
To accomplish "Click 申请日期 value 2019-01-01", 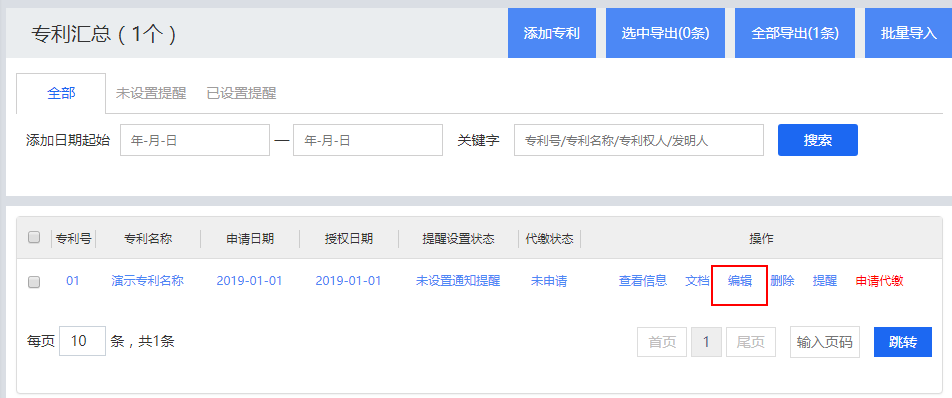I will click(x=249, y=281).
